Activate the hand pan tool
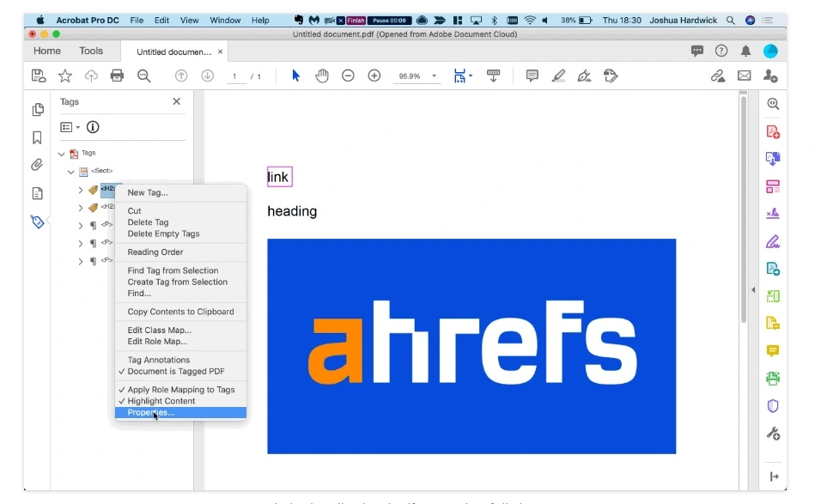 (x=322, y=76)
